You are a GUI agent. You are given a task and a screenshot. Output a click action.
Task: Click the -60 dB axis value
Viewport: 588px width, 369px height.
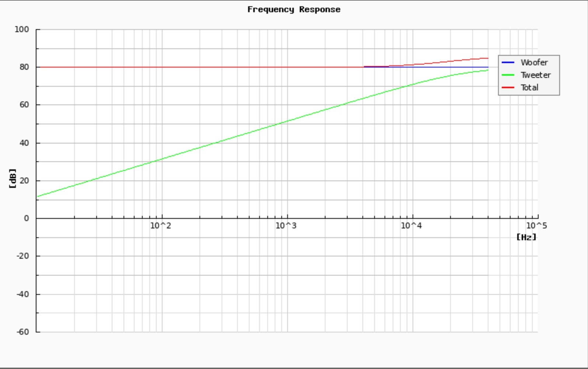23,332
